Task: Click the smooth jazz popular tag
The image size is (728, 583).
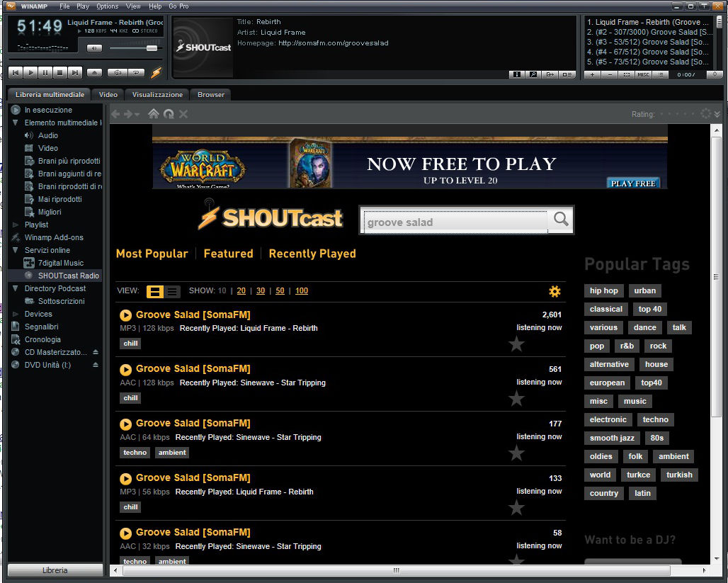Action: tap(612, 438)
